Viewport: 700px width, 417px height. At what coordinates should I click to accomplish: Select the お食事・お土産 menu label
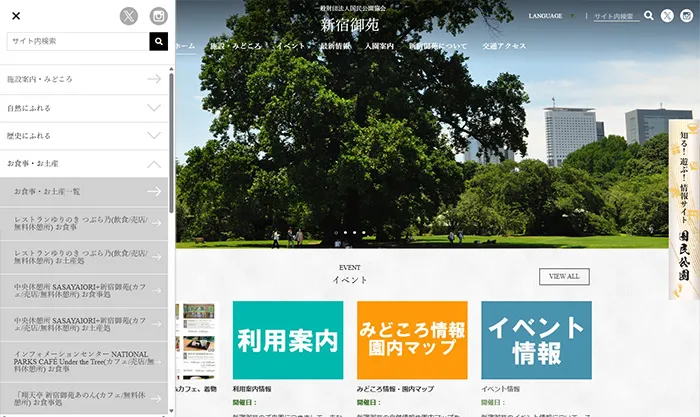(x=33, y=163)
